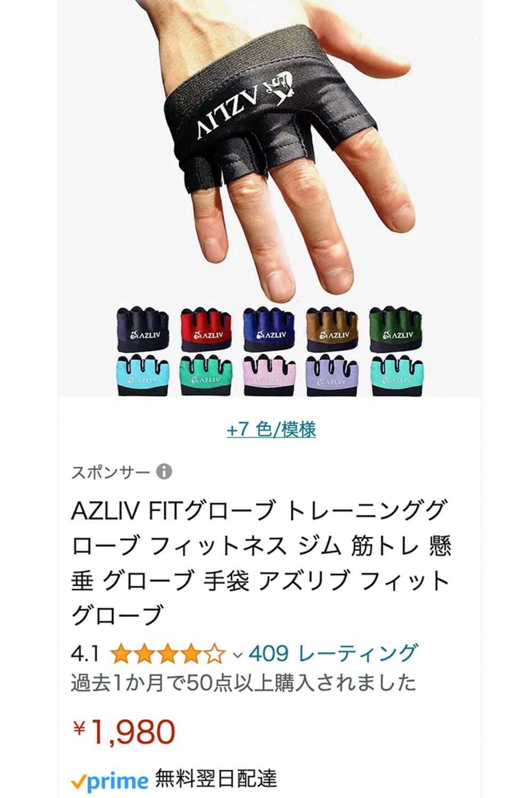Open the +7 色/模様 color options link
This screenshot has height=798, width=532.
pyautogui.click(x=271, y=429)
